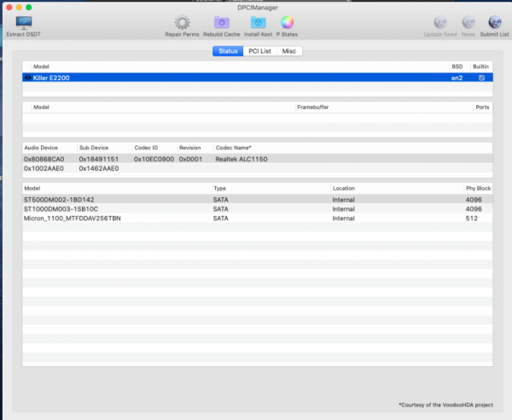The height and width of the screenshot is (420, 512).
Task: Open the Install Kext tool
Action: tap(259, 23)
